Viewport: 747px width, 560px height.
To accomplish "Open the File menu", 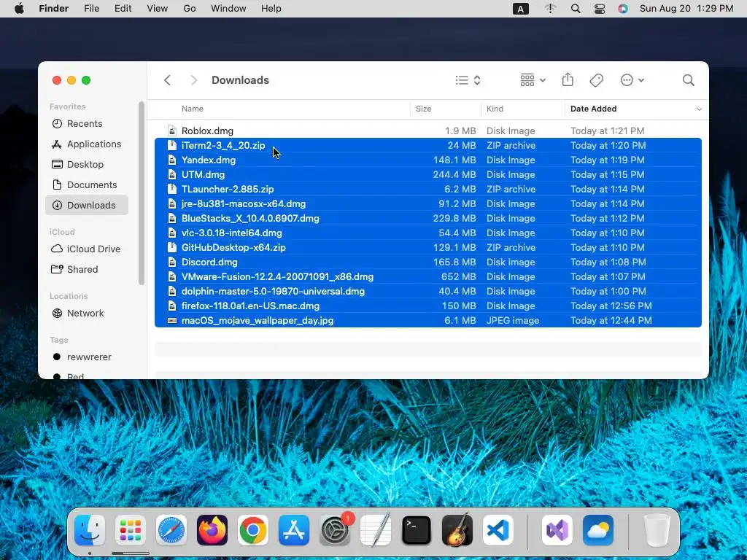I will tap(91, 9).
